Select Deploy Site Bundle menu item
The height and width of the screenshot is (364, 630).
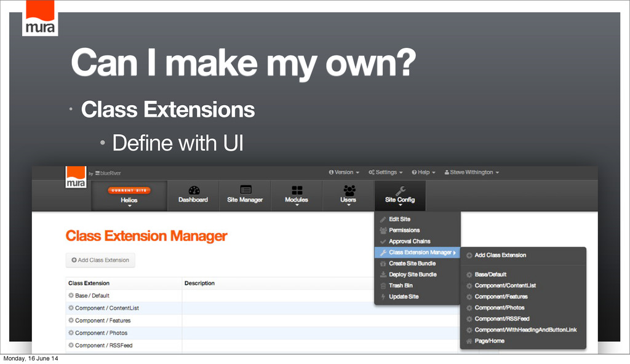point(418,274)
